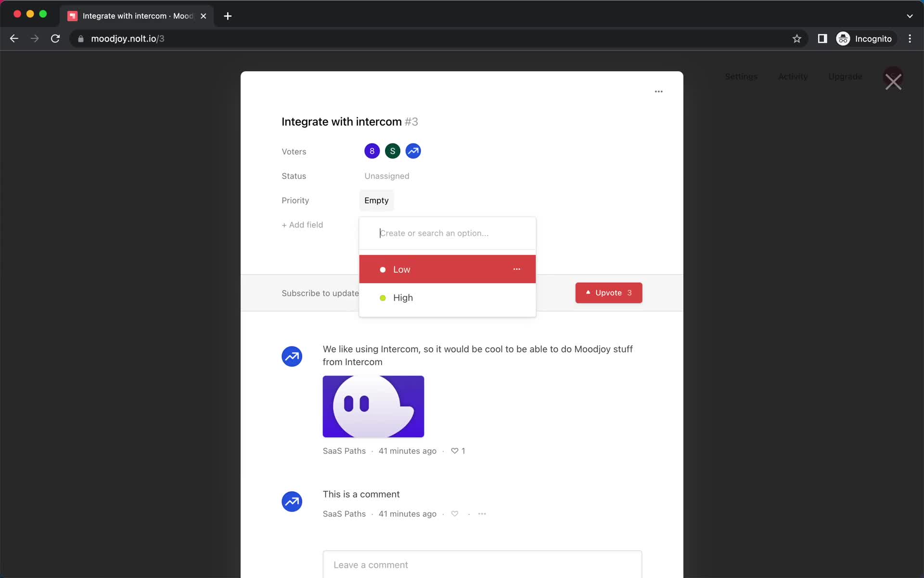Click the '+ Add field' link
Viewport: 924px width, 578px height.
point(302,224)
